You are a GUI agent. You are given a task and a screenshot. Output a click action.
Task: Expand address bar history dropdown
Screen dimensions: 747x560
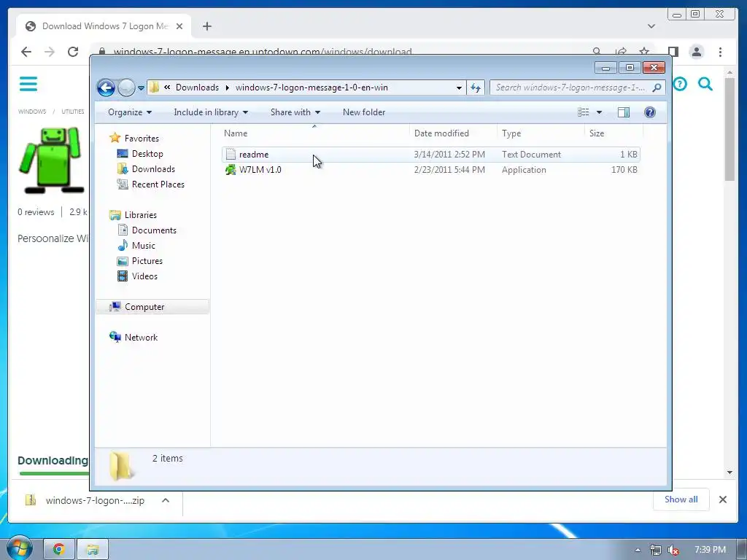point(459,87)
